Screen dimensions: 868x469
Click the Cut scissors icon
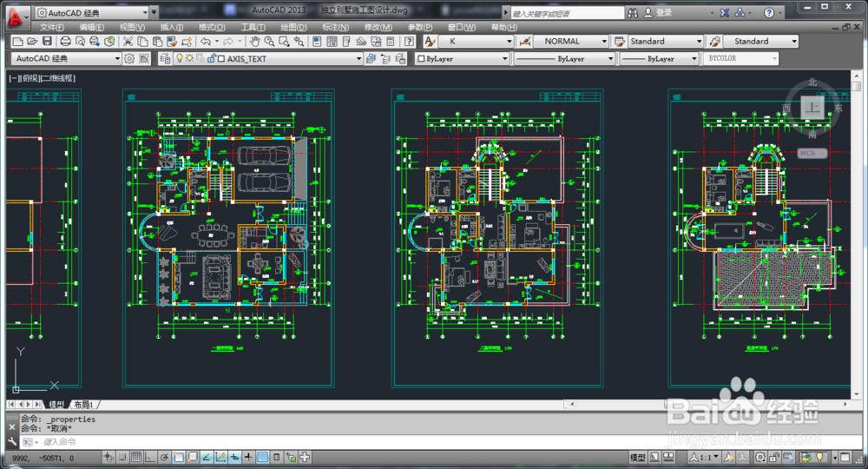(128, 42)
